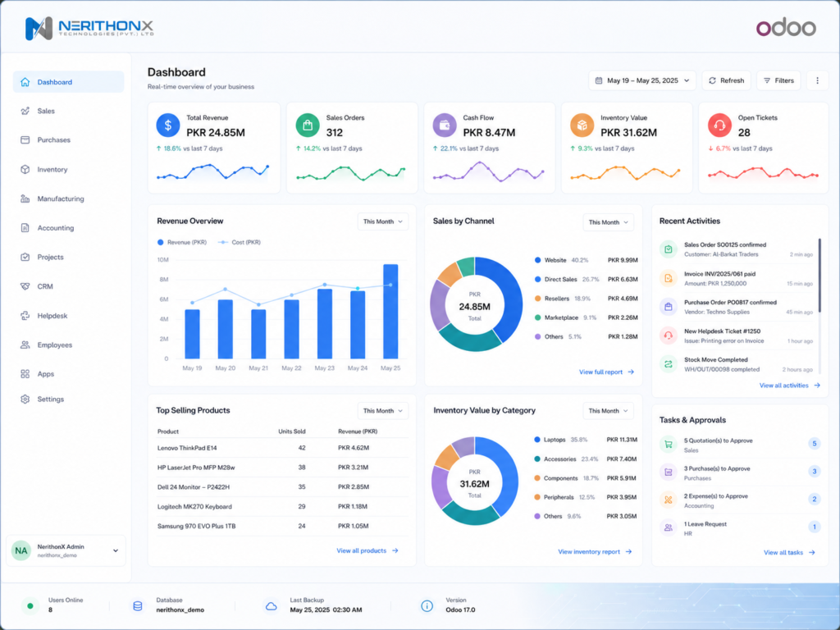Click the NA user avatar

21,550
